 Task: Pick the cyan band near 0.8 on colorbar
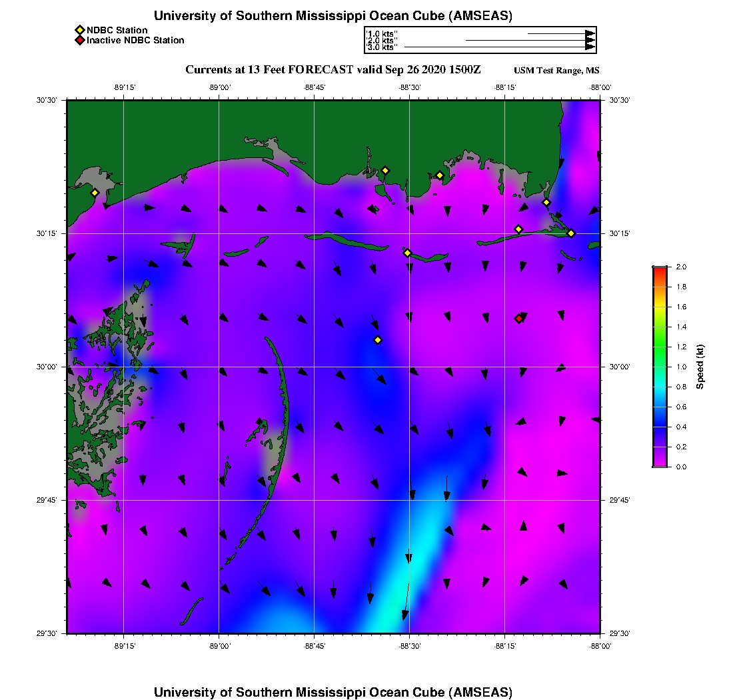click(x=660, y=387)
